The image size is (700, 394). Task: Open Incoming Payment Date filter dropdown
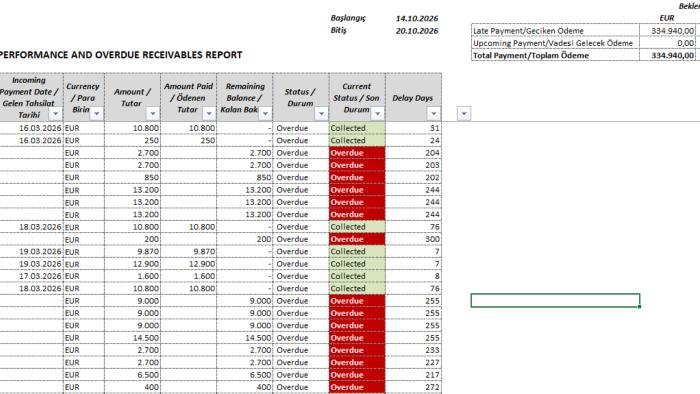tap(55, 114)
